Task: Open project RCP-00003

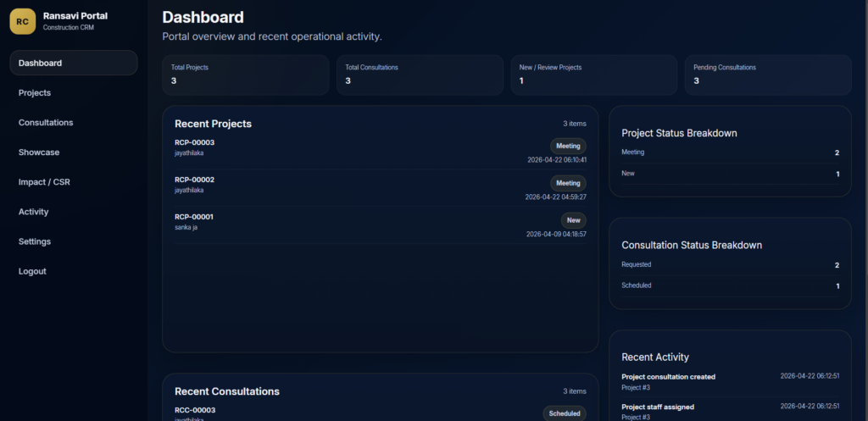Action: pyautogui.click(x=194, y=142)
